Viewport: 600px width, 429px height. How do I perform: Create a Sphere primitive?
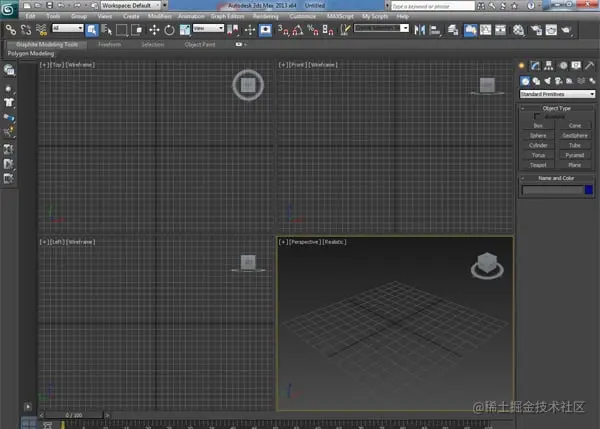[538, 135]
